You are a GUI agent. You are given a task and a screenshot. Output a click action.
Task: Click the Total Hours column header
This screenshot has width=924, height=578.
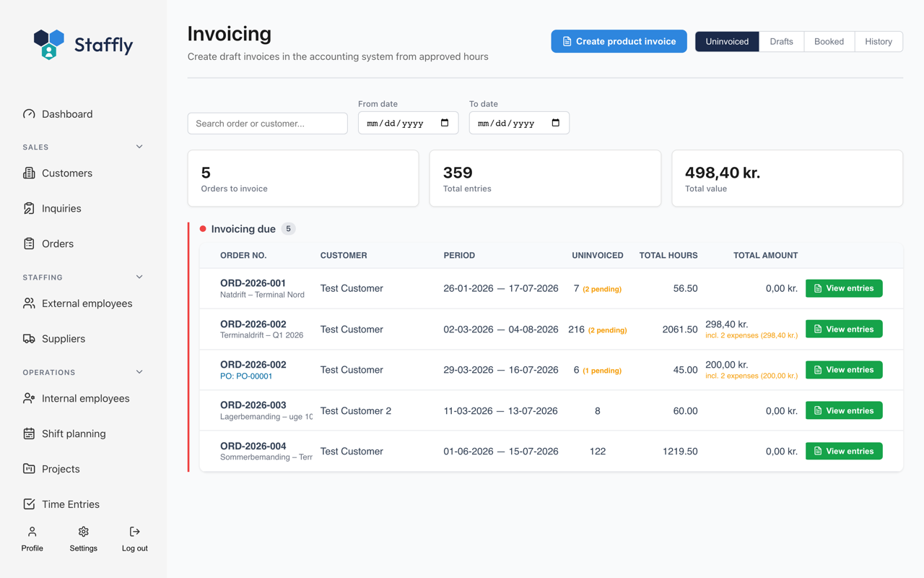[668, 256]
